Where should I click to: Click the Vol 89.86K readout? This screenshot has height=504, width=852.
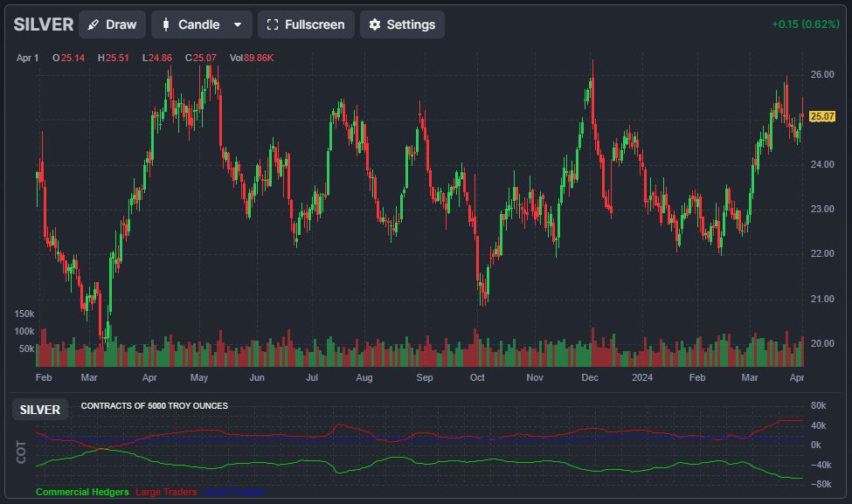point(251,58)
